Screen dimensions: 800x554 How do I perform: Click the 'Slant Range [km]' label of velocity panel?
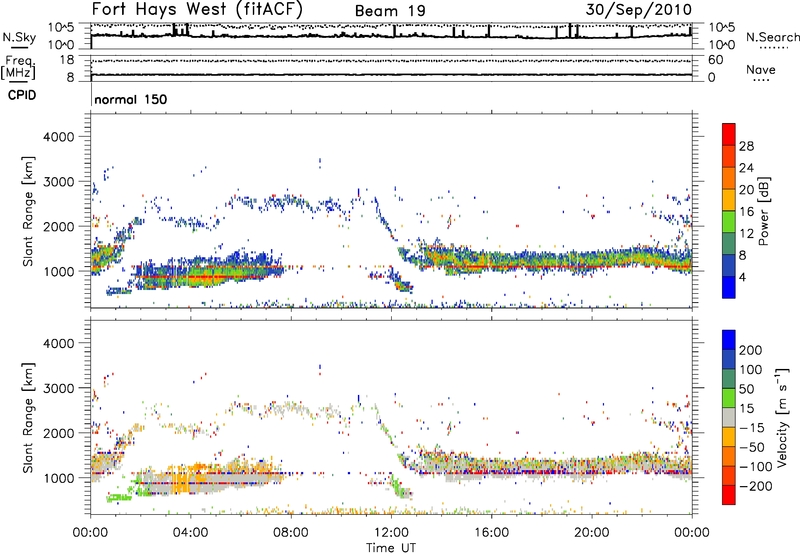pyautogui.click(x=28, y=417)
